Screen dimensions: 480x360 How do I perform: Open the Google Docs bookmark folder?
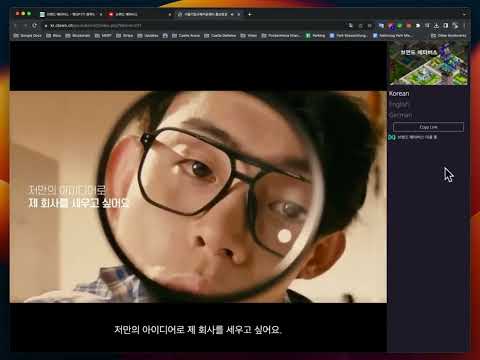(27, 35)
